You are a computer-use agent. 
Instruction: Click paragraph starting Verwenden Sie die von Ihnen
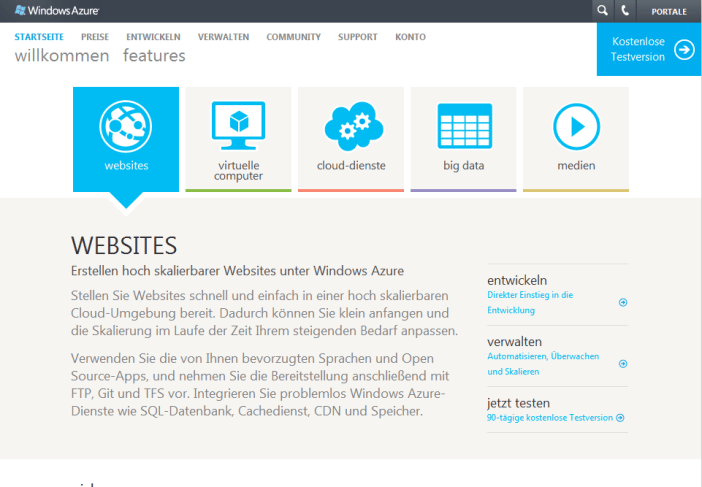[258, 384]
